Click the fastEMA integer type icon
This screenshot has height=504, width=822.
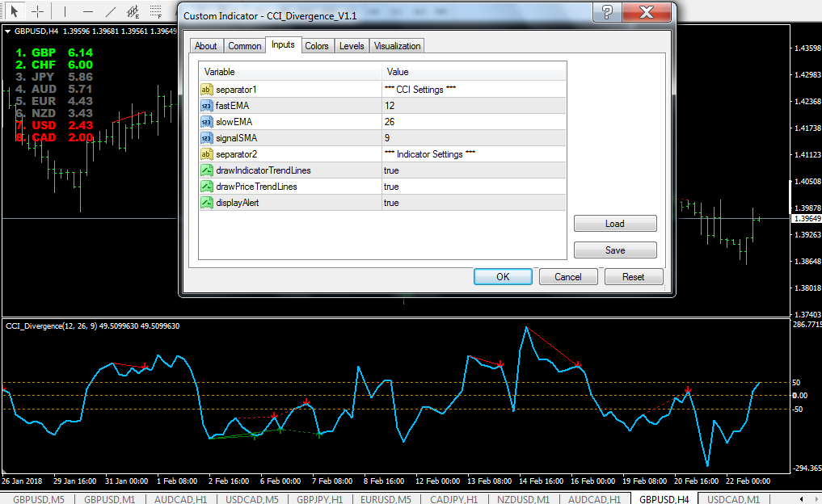coord(207,106)
